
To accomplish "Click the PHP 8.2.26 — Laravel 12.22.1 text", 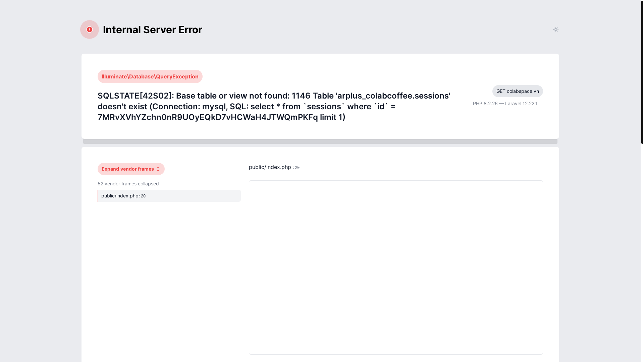I will [x=505, y=104].
